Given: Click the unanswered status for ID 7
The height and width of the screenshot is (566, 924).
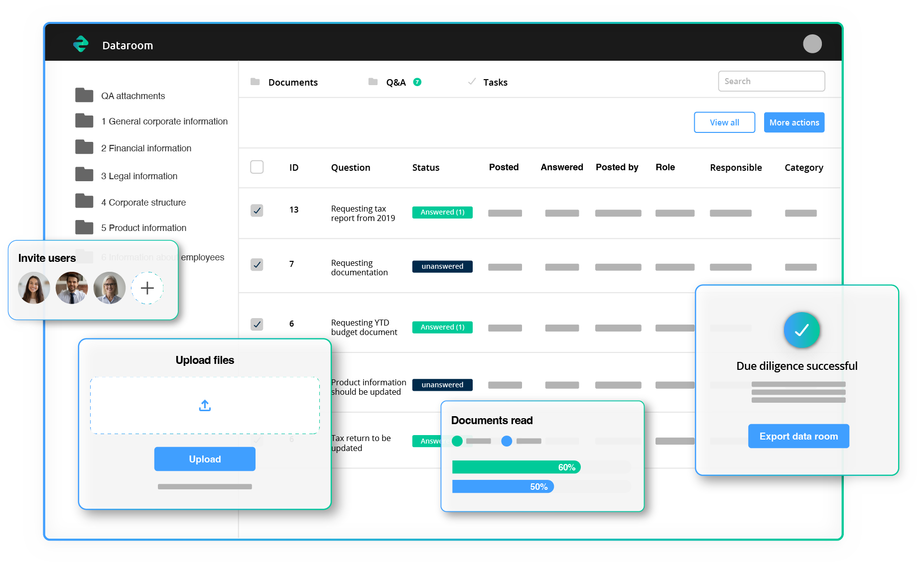Looking at the screenshot, I should pyautogui.click(x=442, y=266).
